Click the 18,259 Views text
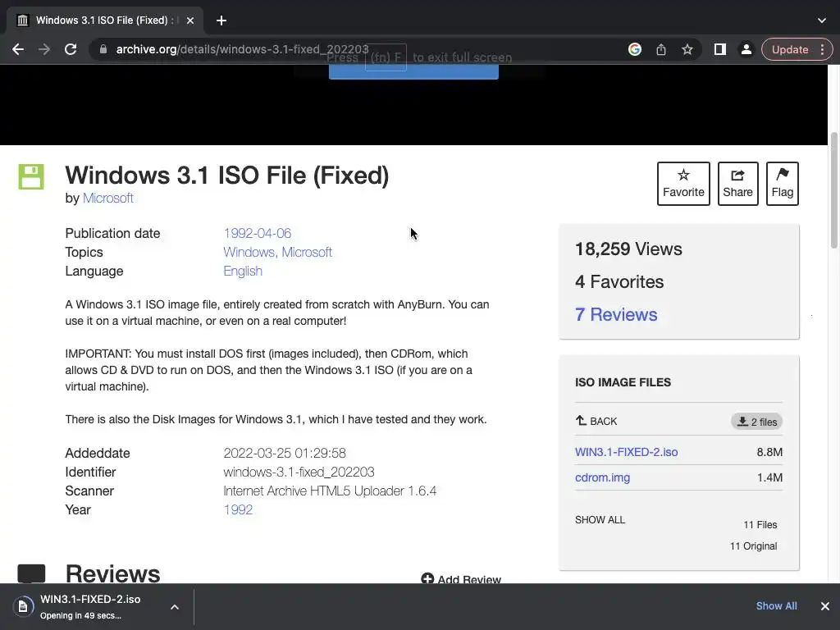The height and width of the screenshot is (630, 840). 628,249
